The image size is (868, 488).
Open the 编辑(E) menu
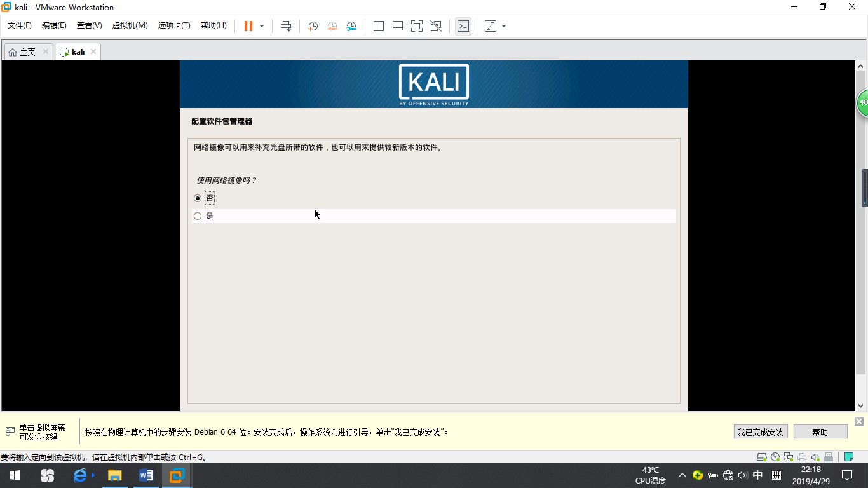54,25
